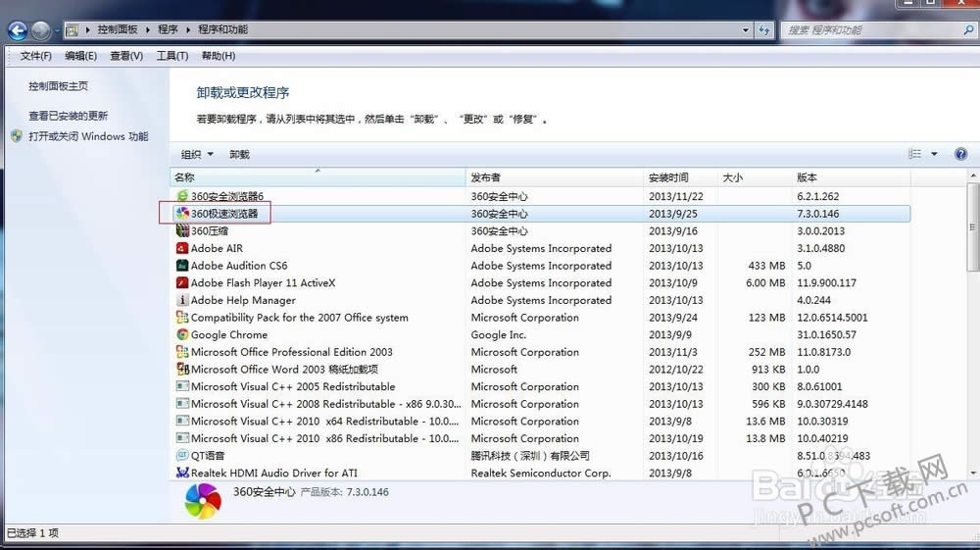Screen dimensions: 980x550
Task: Click the Realtek HDMI Audio Driver icon
Action: click(x=182, y=474)
